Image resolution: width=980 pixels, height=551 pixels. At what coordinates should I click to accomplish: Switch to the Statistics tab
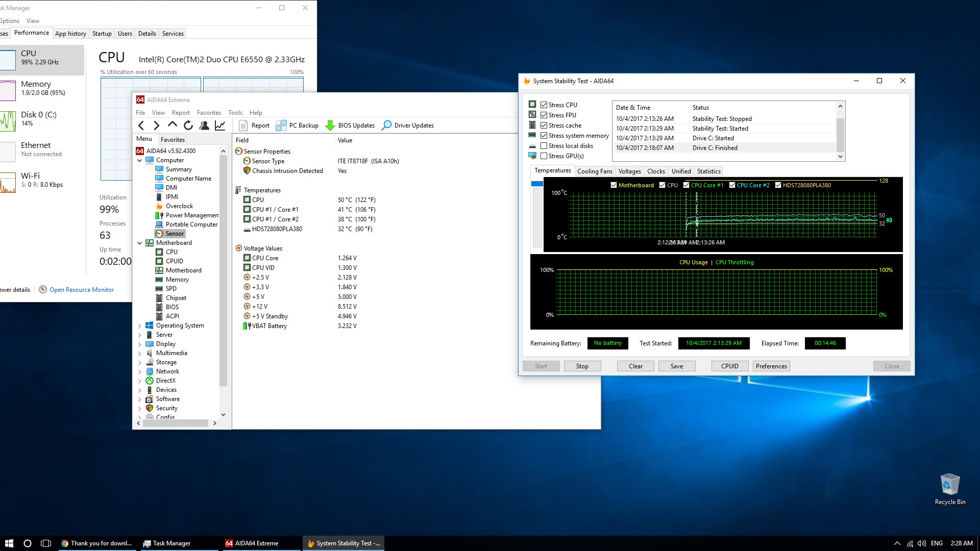click(x=708, y=171)
